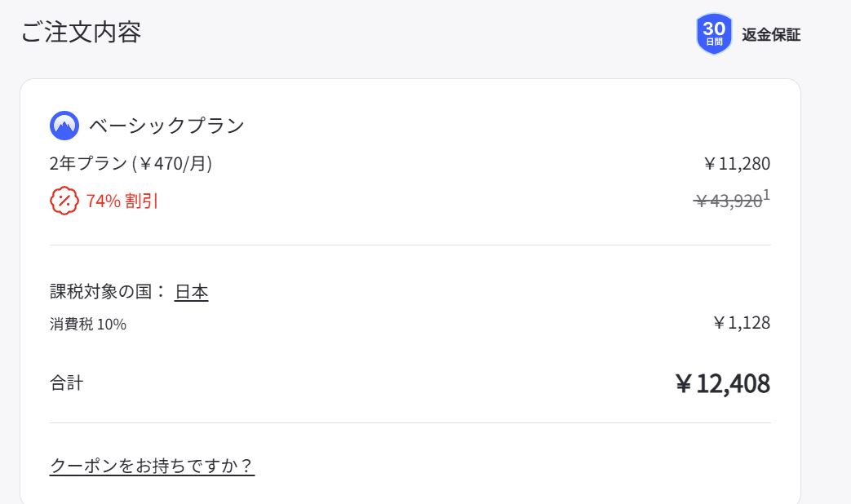Click the 2年プラン (¥470/月) plan text
851x504 pixels.
tap(131, 163)
